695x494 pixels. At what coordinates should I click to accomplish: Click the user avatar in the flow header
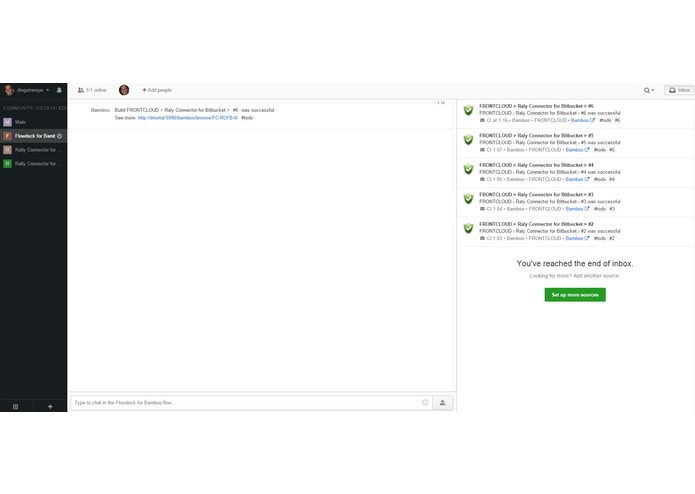click(x=124, y=90)
